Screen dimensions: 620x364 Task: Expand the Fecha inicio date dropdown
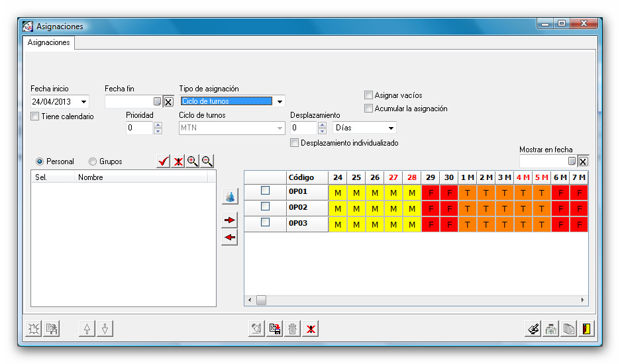coord(83,102)
